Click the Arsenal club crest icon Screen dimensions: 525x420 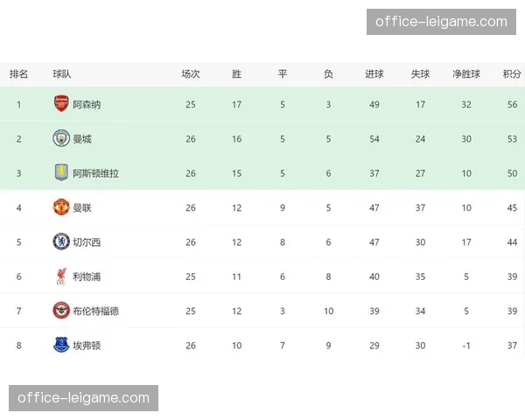click(x=60, y=104)
